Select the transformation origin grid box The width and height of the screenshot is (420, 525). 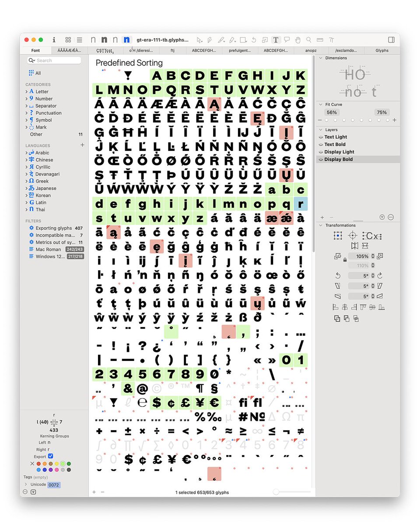(338, 236)
